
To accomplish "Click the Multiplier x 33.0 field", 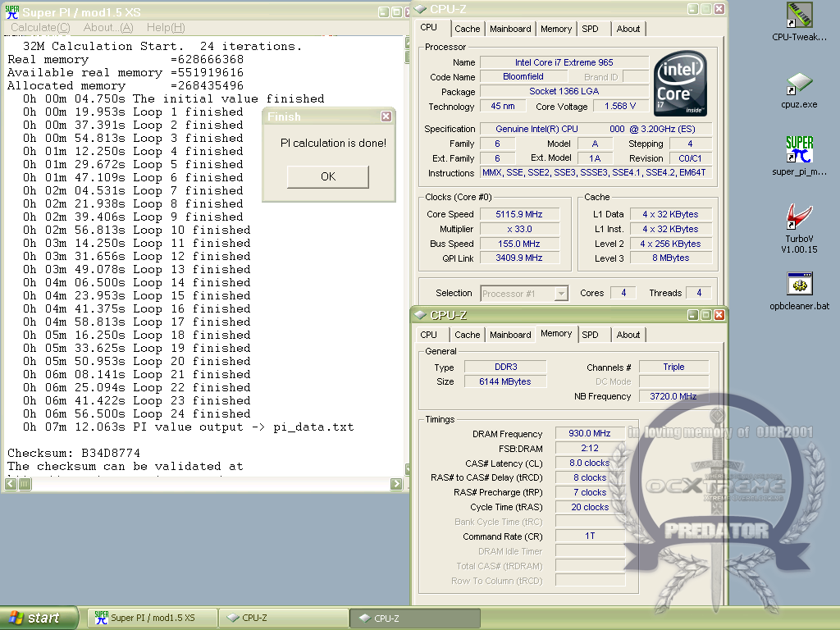I will pos(519,230).
